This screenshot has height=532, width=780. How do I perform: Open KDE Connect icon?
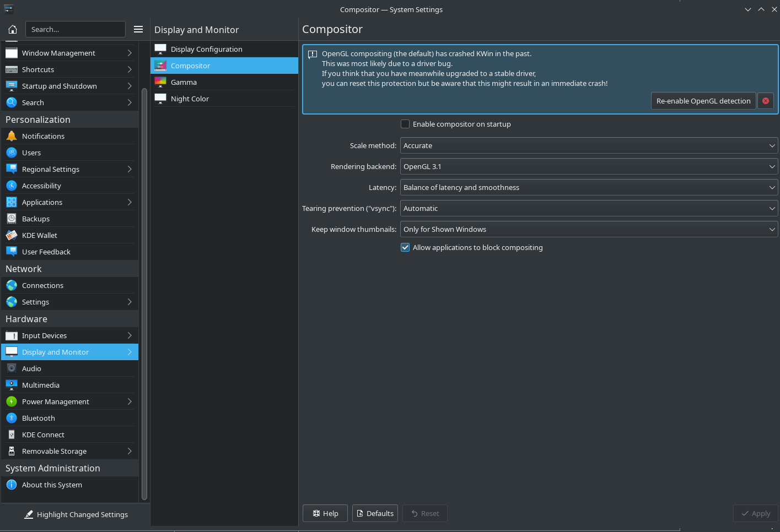(12, 435)
